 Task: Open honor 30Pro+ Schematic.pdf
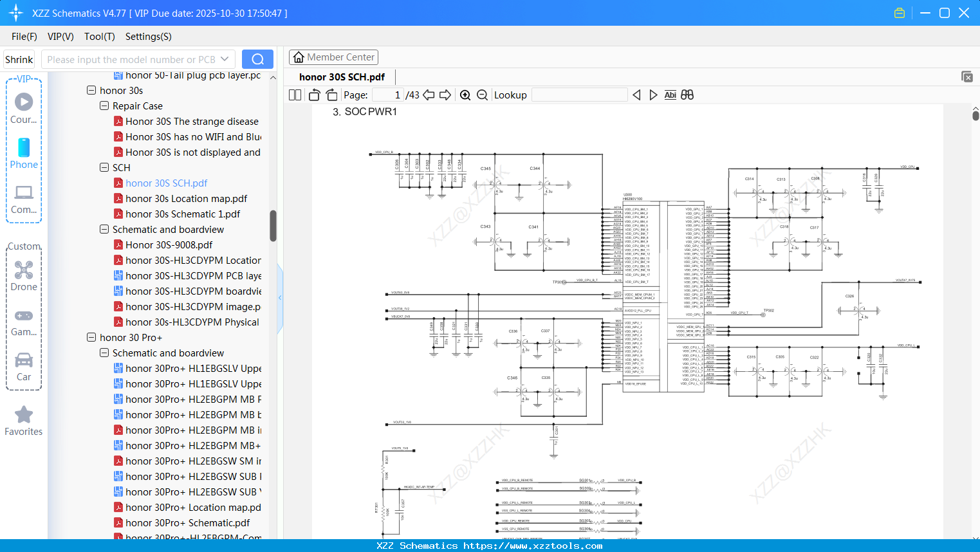pos(188,523)
